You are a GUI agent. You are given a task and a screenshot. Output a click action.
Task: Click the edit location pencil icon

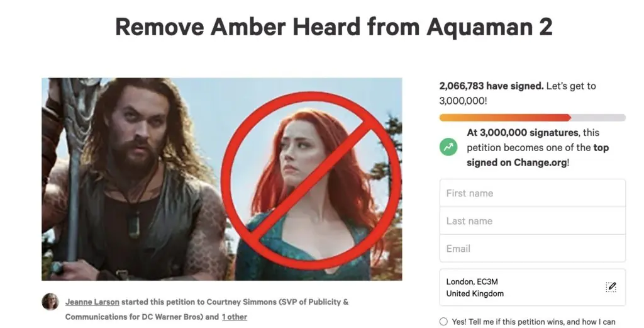pos(611,287)
